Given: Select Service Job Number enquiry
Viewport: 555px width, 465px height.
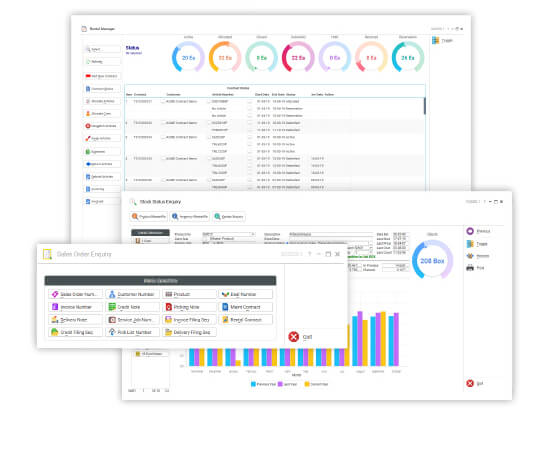Looking at the screenshot, I should (132, 320).
